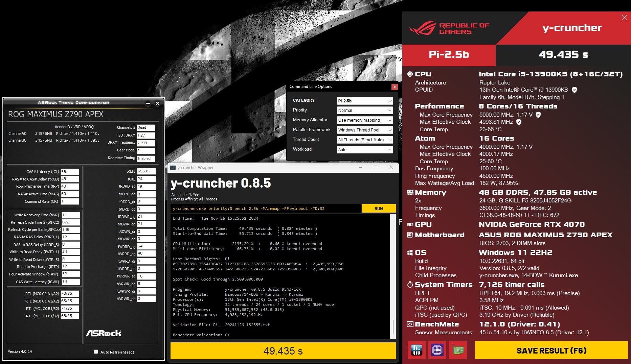Click the System Timers clock icon
Screen dimensions: 631x364
coord(410,285)
